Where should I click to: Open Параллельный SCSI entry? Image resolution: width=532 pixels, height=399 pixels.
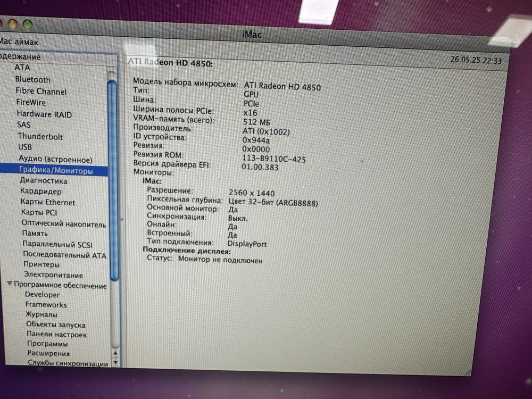click(x=57, y=244)
